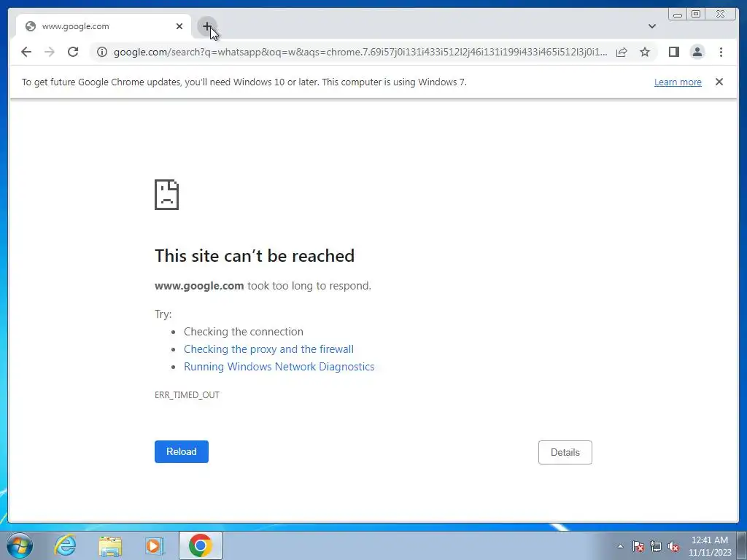Click the address bar URL
Screen dimensions: 747x560
point(360,52)
